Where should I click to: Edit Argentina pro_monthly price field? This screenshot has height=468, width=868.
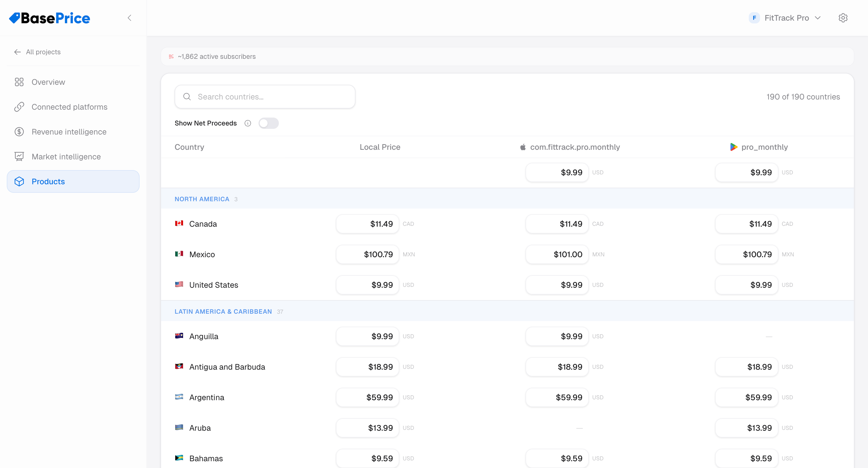[746, 398]
